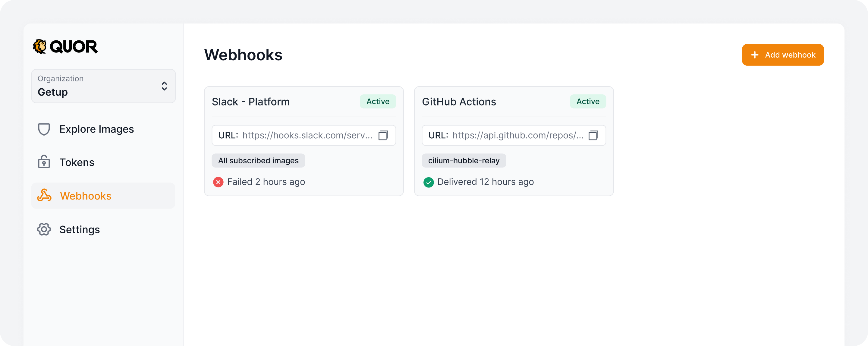Image resolution: width=868 pixels, height=346 pixels.
Task: Click the green delivered check icon
Action: click(428, 182)
